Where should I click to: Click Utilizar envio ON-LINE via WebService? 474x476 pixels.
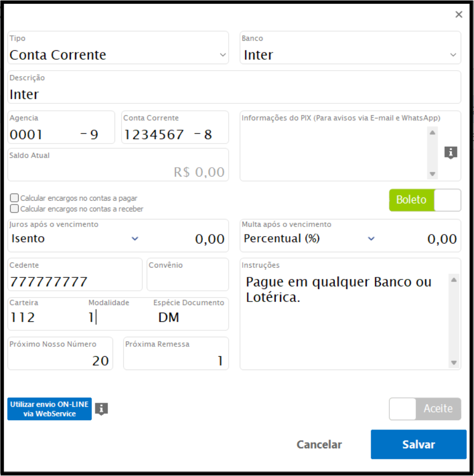(x=50, y=409)
